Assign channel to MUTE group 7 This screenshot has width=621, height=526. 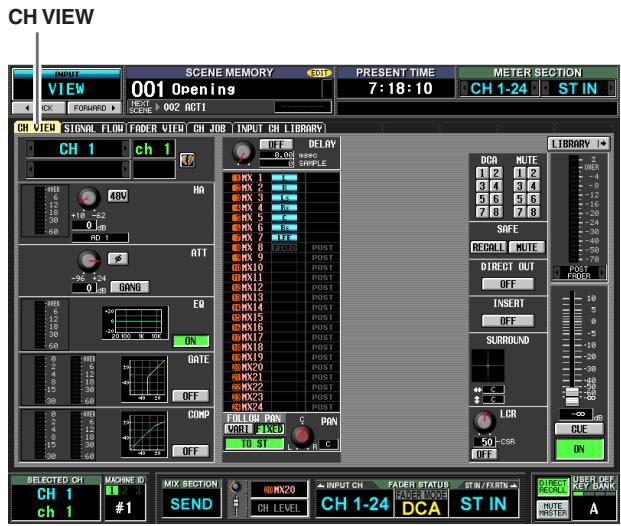520,212
